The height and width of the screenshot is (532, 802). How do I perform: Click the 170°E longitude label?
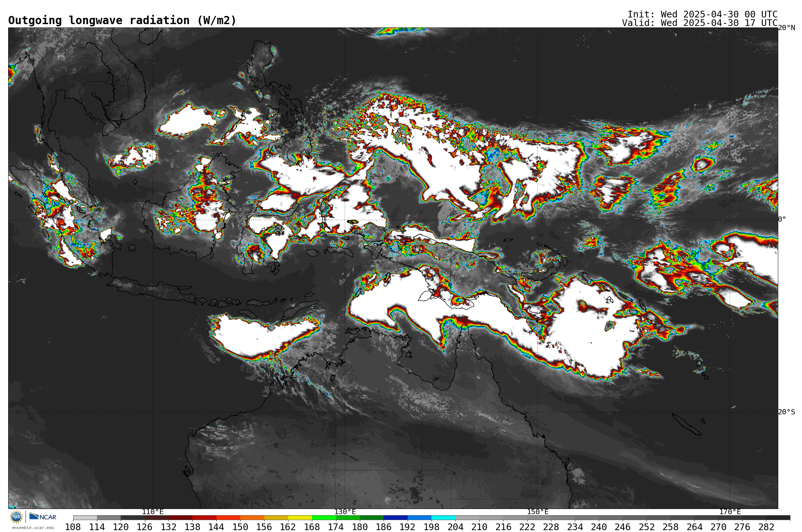(730, 512)
